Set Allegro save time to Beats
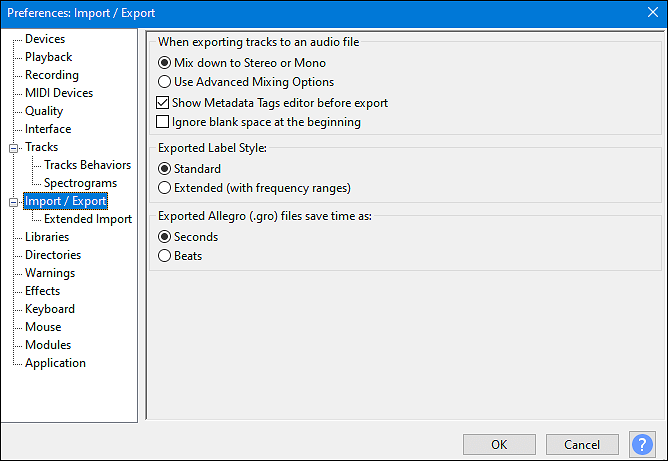The image size is (668, 461). pyautogui.click(x=164, y=256)
